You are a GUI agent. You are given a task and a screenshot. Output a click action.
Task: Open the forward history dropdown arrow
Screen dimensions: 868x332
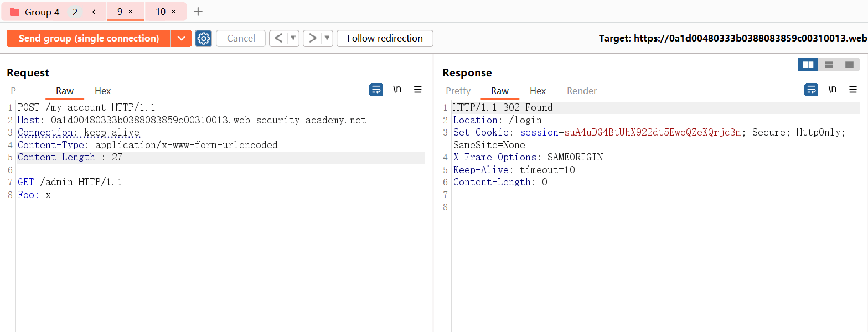pyautogui.click(x=327, y=38)
